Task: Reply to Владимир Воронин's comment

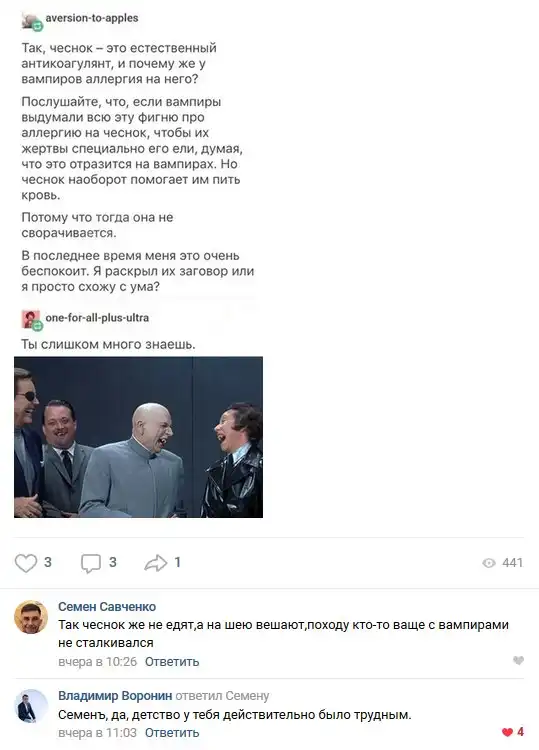Action: 172,732
